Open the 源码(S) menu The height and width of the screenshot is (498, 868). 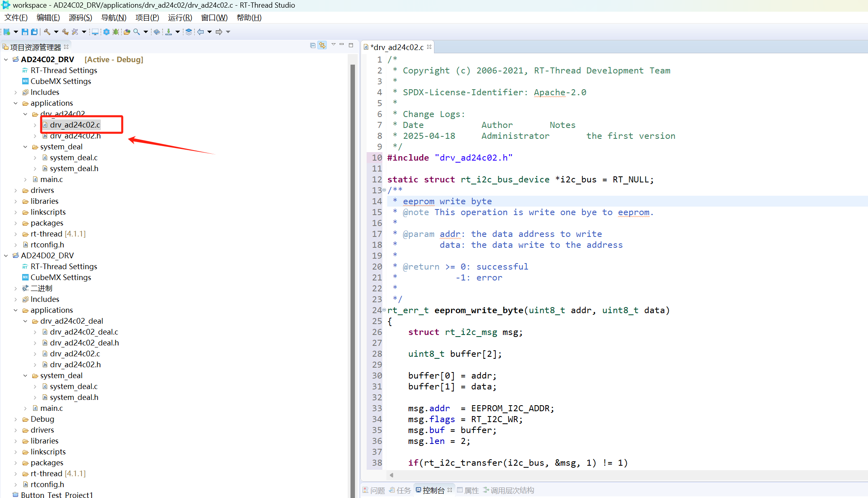pyautogui.click(x=80, y=18)
